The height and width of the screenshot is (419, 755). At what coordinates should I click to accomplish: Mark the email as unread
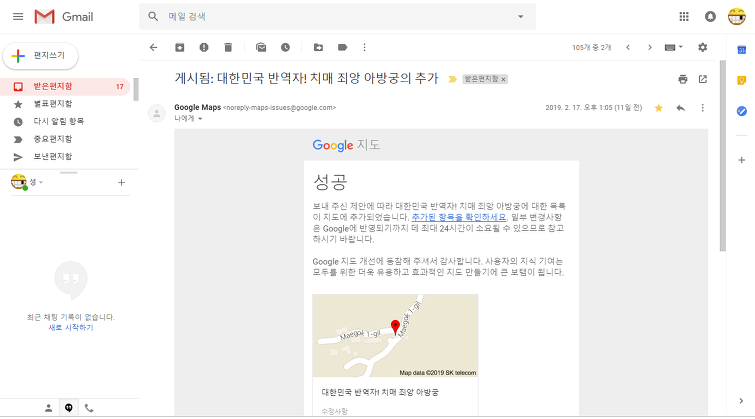pyautogui.click(x=261, y=47)
